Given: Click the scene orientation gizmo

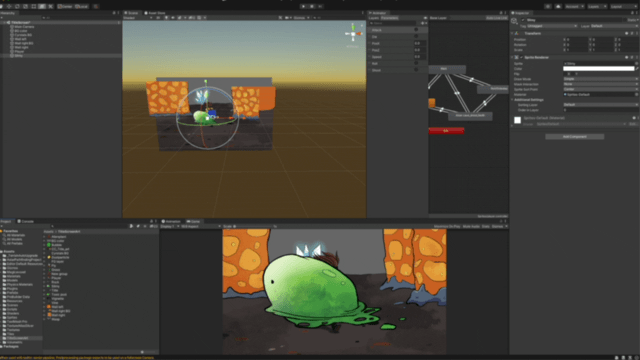Looking at the screenshot, I should click(353, 33).
